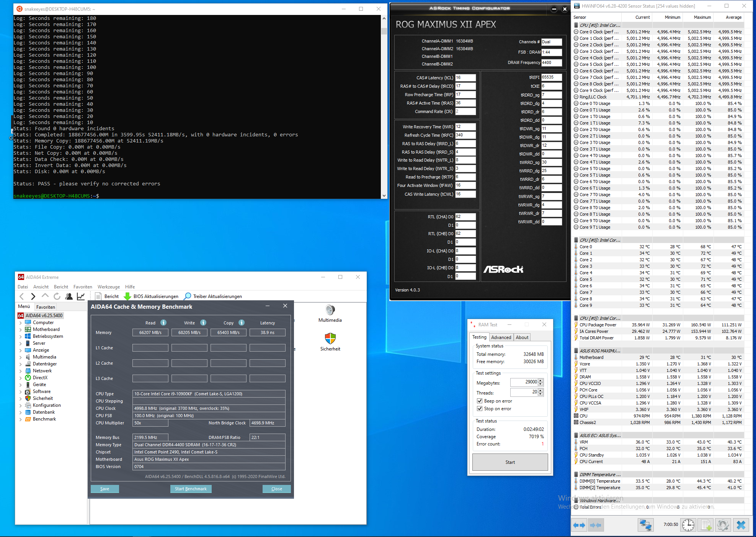Screen dimensions: 756x537
Task: Open HWiNFO sensor settings gear
Action: coord(723,525)
